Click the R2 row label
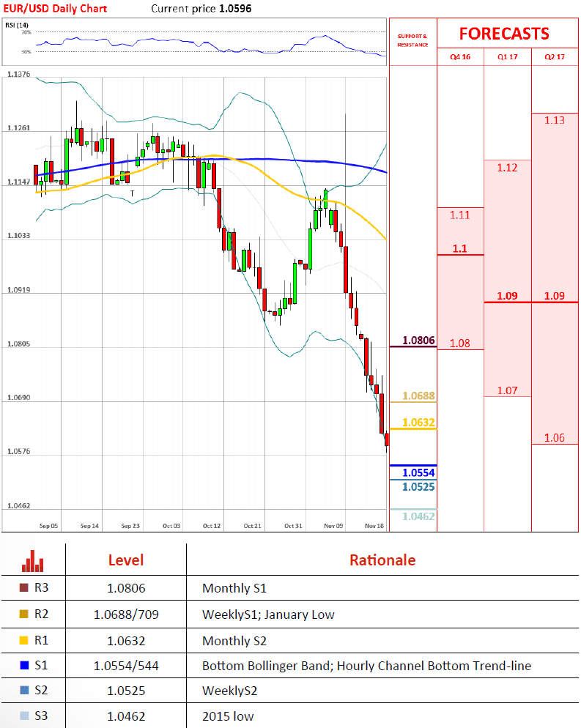Screen dimensions: 581x728 [x=41, y=614]
